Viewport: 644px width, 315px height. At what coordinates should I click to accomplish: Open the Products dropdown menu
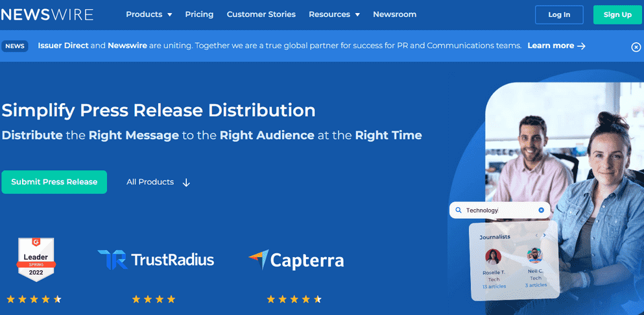(149, 14)
